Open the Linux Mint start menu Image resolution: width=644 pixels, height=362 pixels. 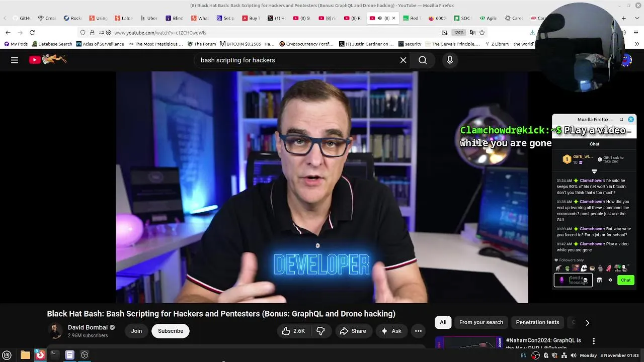(x=7, y=355)
